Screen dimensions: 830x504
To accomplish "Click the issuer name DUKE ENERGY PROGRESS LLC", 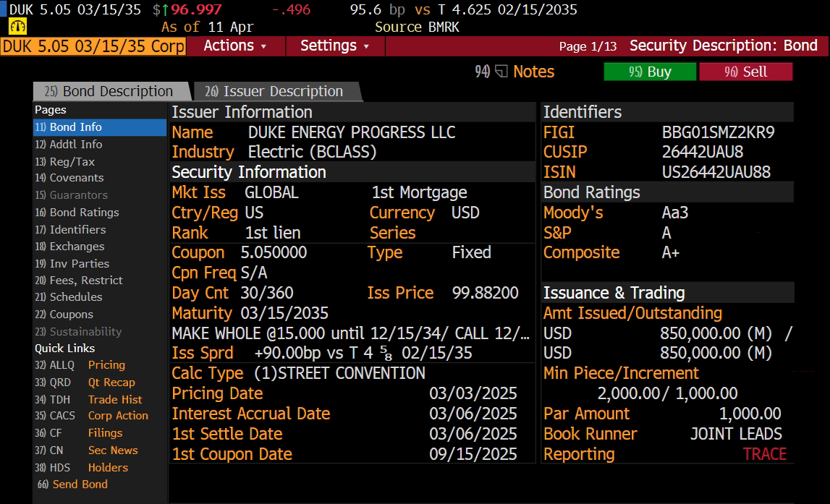I will pos(352,132).
